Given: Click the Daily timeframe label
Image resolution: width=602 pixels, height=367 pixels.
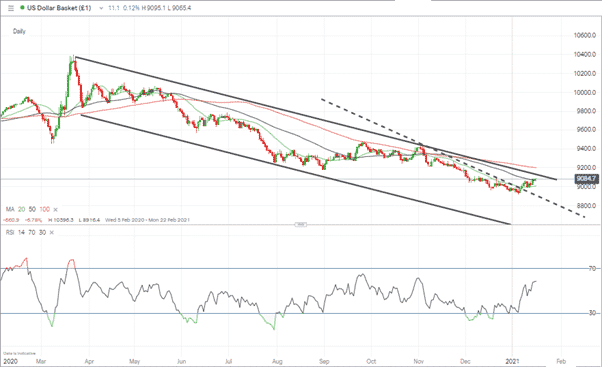Looking at the screenshot, I should [x=19, y=31].
